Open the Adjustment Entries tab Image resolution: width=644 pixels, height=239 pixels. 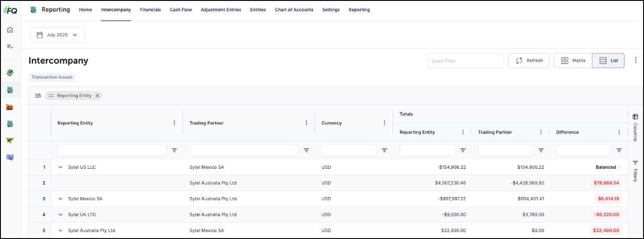click(x=221, y=10)
